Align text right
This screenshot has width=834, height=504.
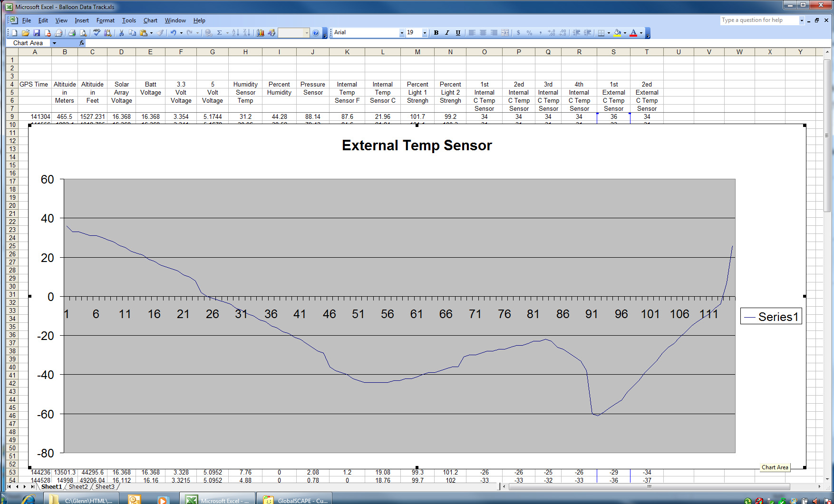(494, 33)
